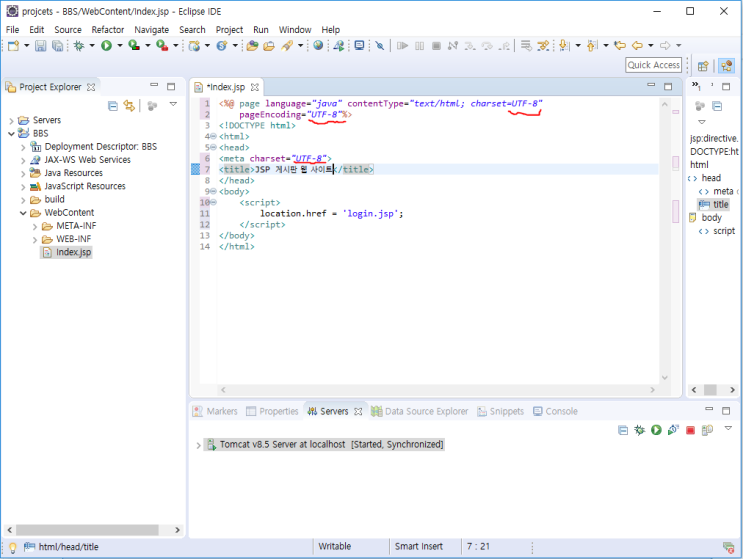Expand Java Resources node

[23, 174]
